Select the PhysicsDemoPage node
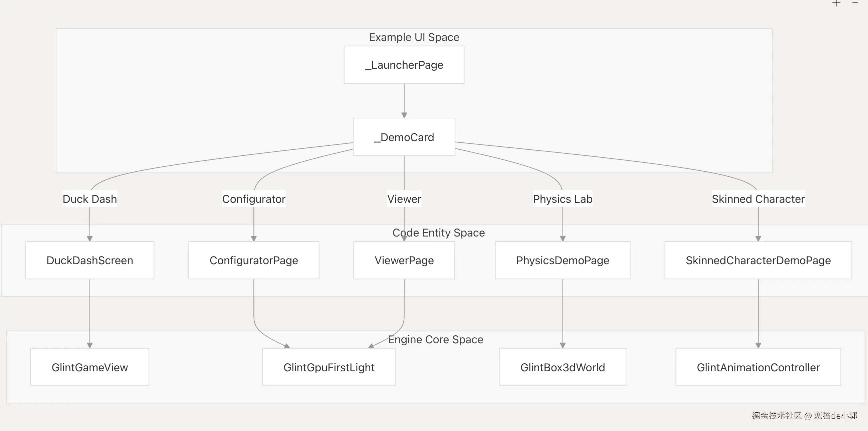Viewport: 868px width, 431px height. 563,260
